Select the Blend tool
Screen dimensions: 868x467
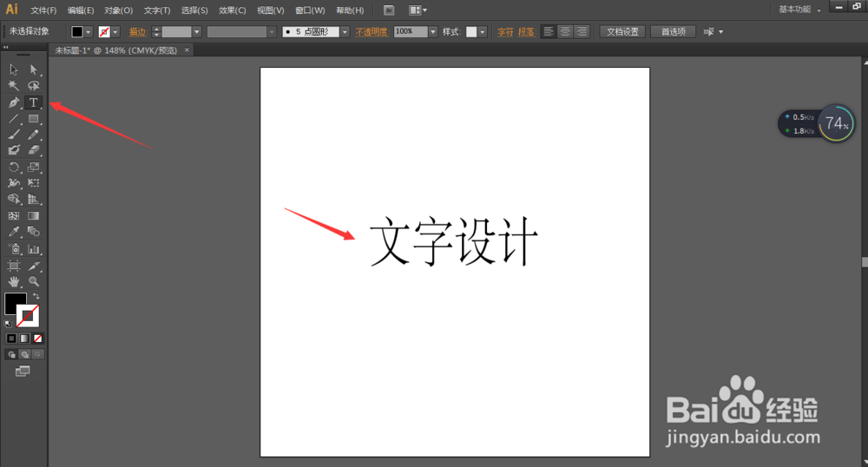pos(34,232)
